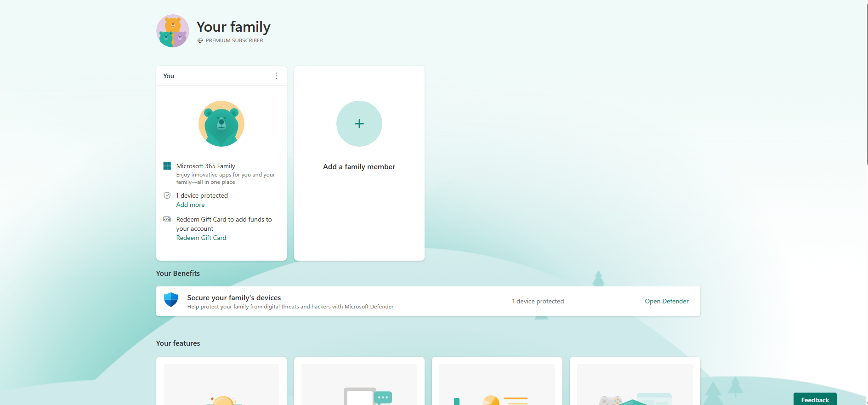Click the blue Defender shield icon
The height and width of the screenshot is (405, 868).
pyautogui.click(x=171, y=300)
